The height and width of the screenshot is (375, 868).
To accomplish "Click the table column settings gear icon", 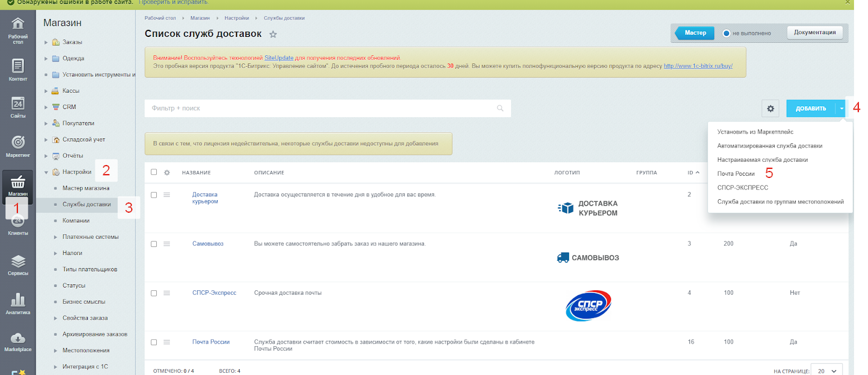I will (x=167, y=173).
